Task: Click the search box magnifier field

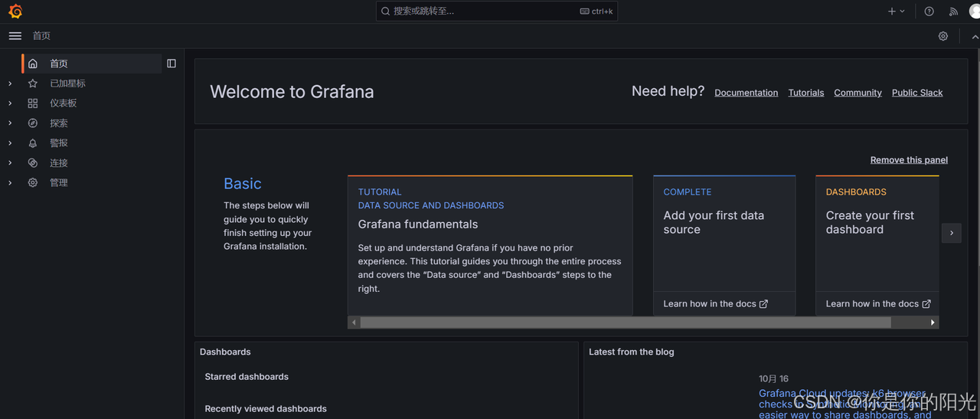Action: point(496,11)
